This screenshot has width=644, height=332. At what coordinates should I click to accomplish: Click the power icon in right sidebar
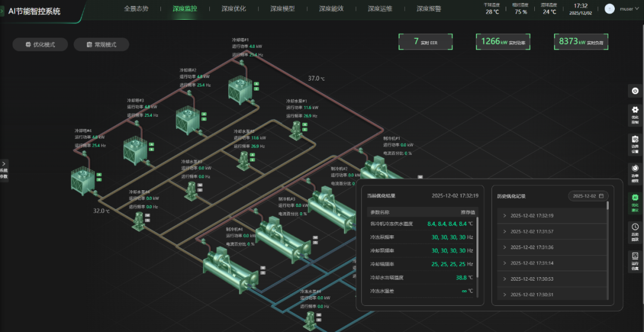635,91
